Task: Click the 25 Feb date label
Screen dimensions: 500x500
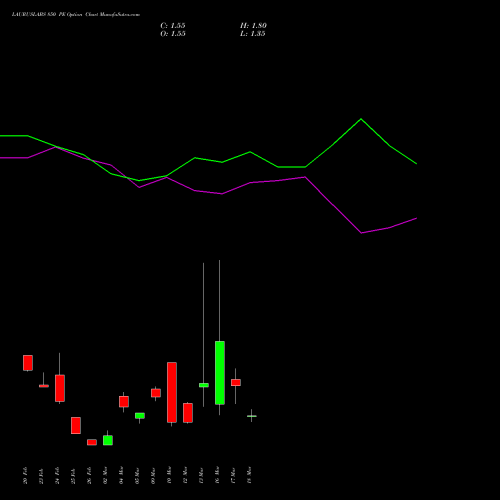Action: [x=73, y=475]
